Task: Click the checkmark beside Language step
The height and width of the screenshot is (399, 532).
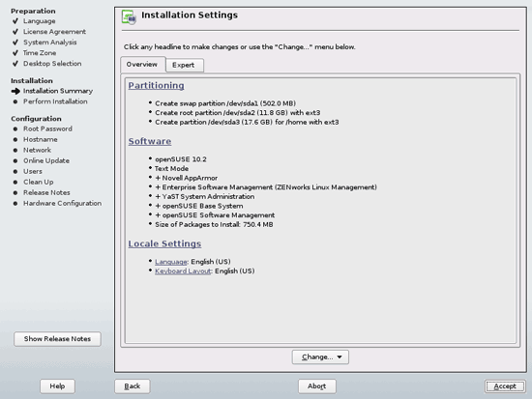Action: coord(15,21)
